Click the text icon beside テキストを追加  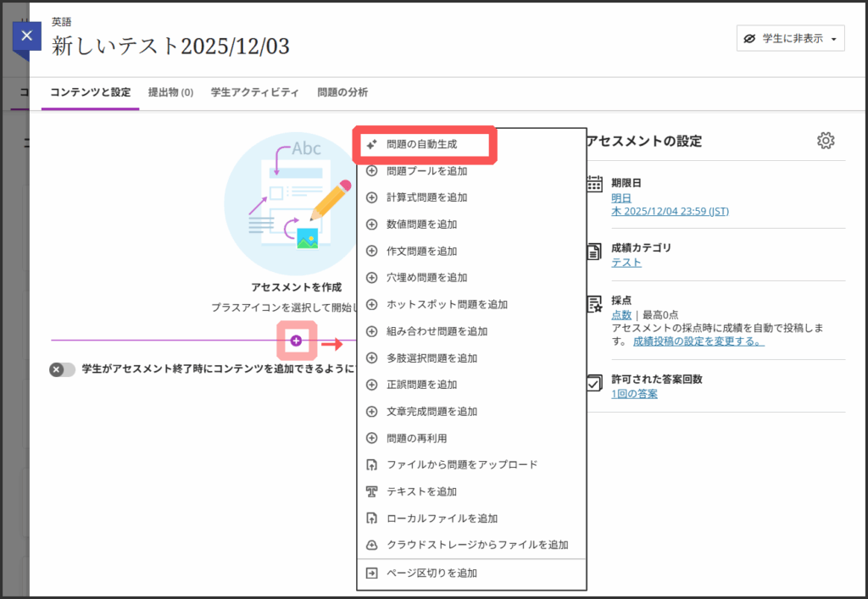[371, 491]
